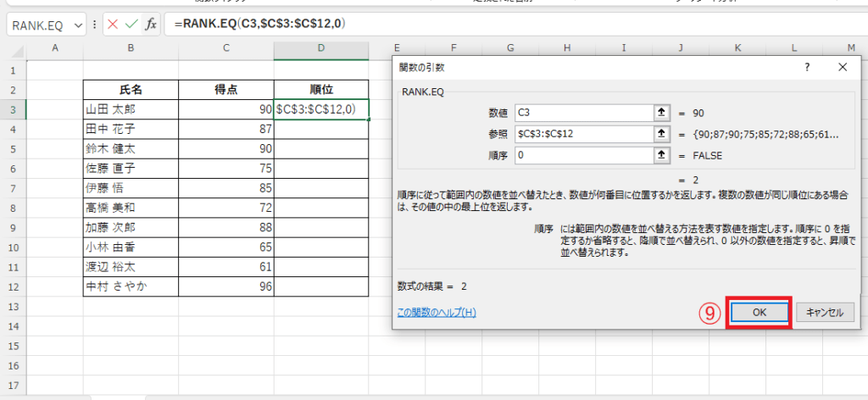The image size is (868, 400).
Task: Click the score cell showing 87
Action: pos(225,130)
